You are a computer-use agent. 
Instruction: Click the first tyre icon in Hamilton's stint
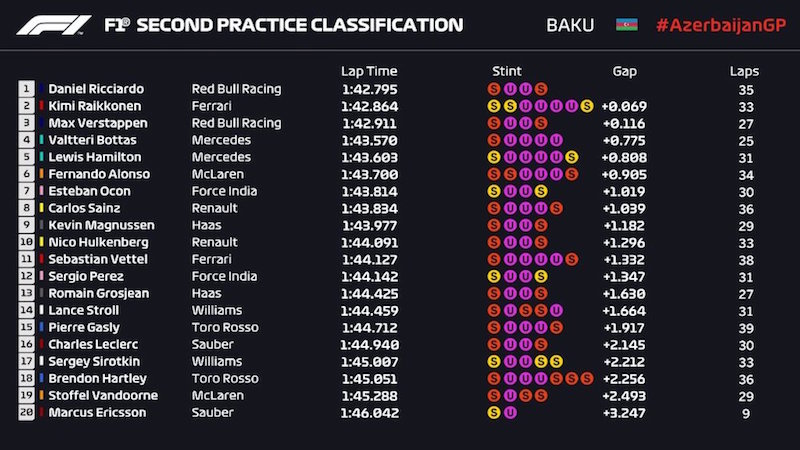coord(494,157)
